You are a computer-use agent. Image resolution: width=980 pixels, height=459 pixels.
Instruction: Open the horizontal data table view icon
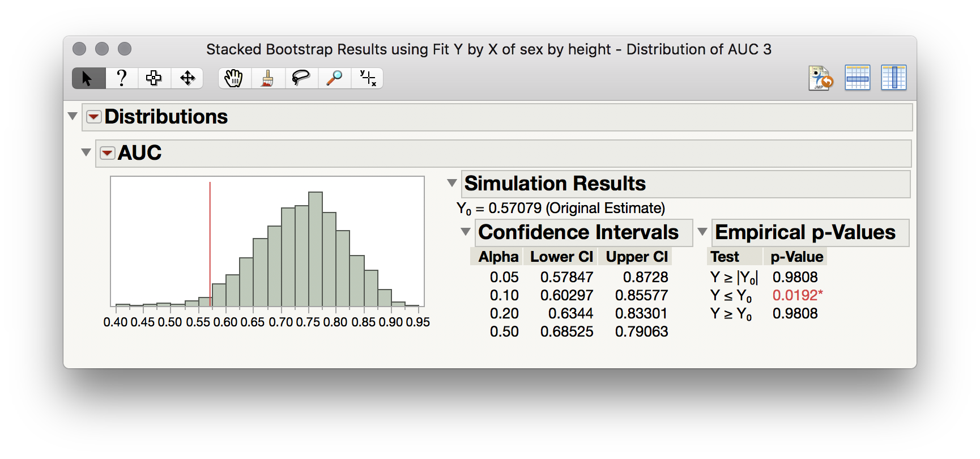pyautogui.click(x=857, y=78)
